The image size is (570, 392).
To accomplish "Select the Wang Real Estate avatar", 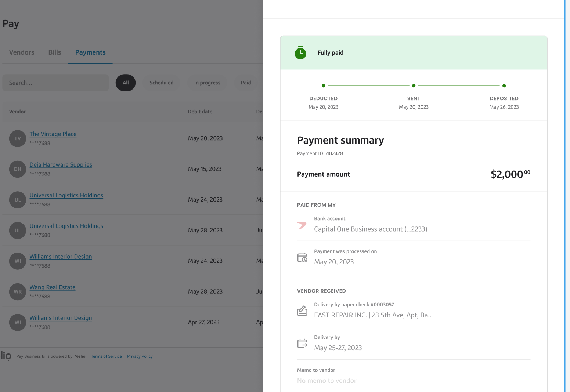I will [x=17, y=291].
